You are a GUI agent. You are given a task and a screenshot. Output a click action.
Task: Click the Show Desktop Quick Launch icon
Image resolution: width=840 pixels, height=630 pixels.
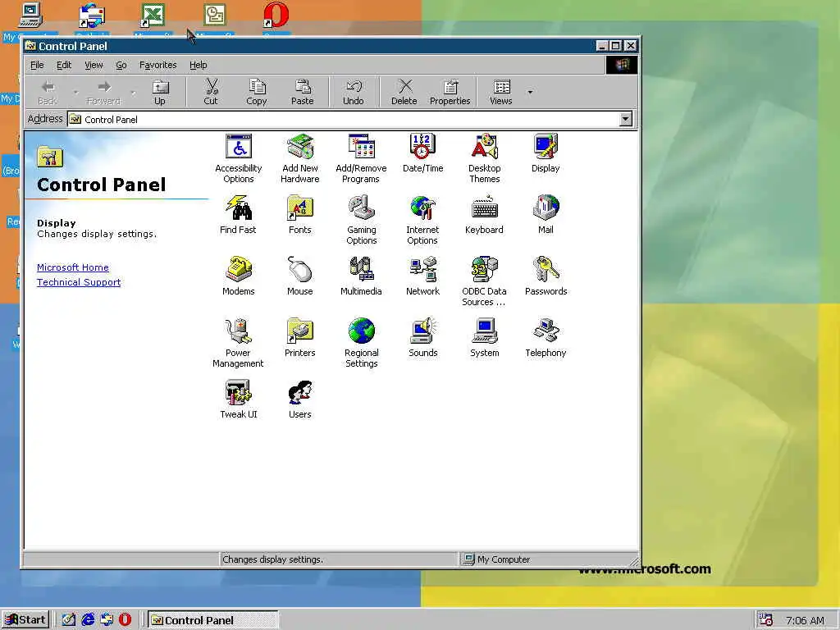[x=69, y=620]
